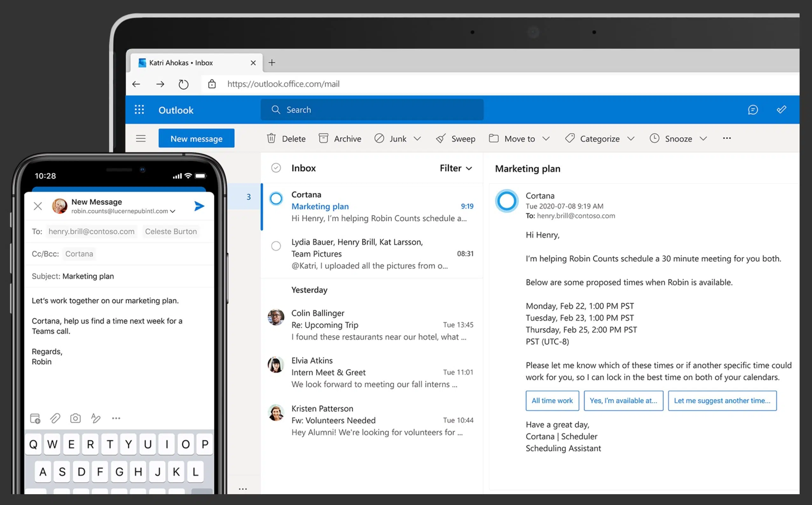The height and width of the screenshot is (505, 812).
Task: Expand sender account dropdown on phone
Action: (172, 211)
